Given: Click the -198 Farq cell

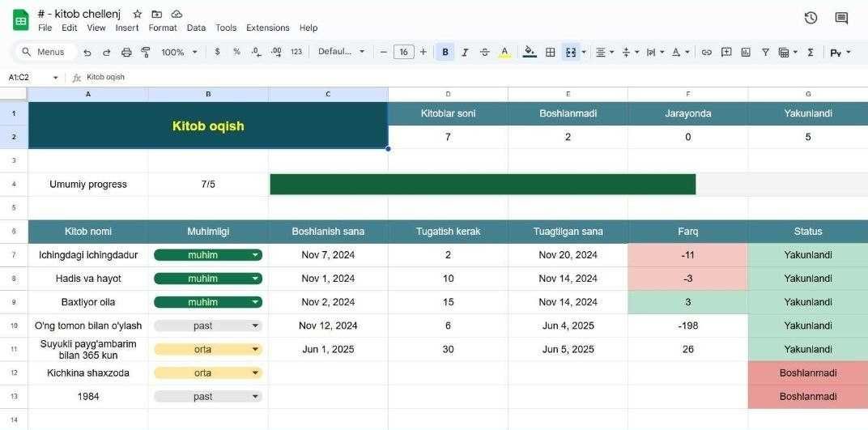Looking at the screenshot, I should pos(687,326).
